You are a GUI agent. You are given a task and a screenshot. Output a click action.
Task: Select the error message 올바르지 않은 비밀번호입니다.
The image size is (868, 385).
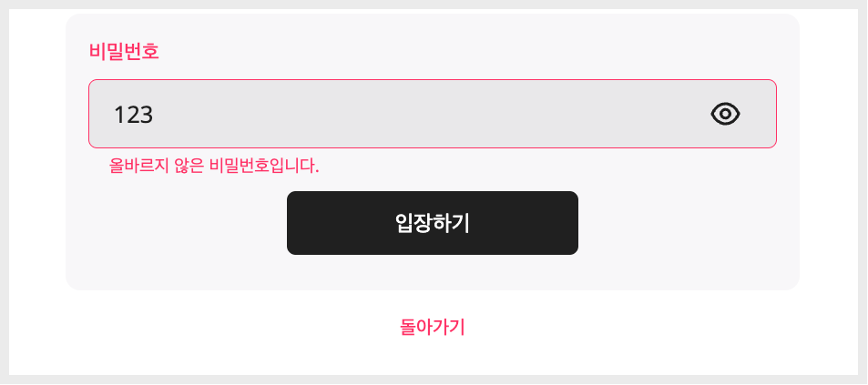[214, 165]
